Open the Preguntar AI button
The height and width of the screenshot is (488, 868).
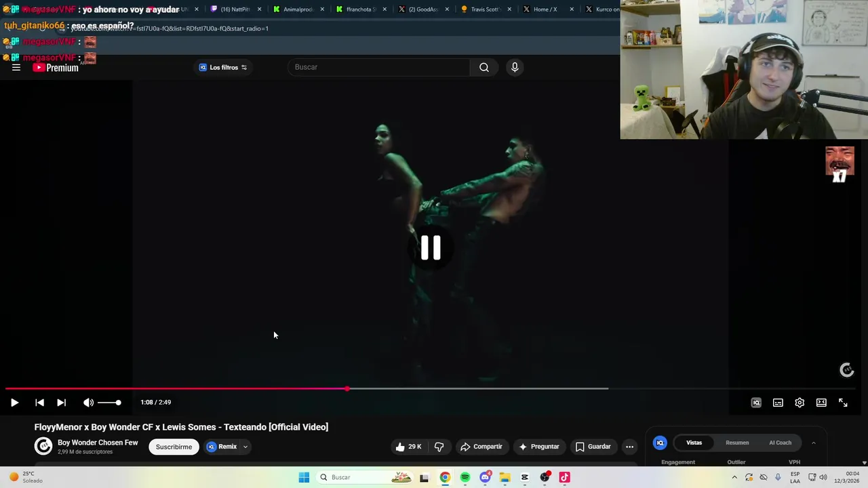tap(539, 447)
